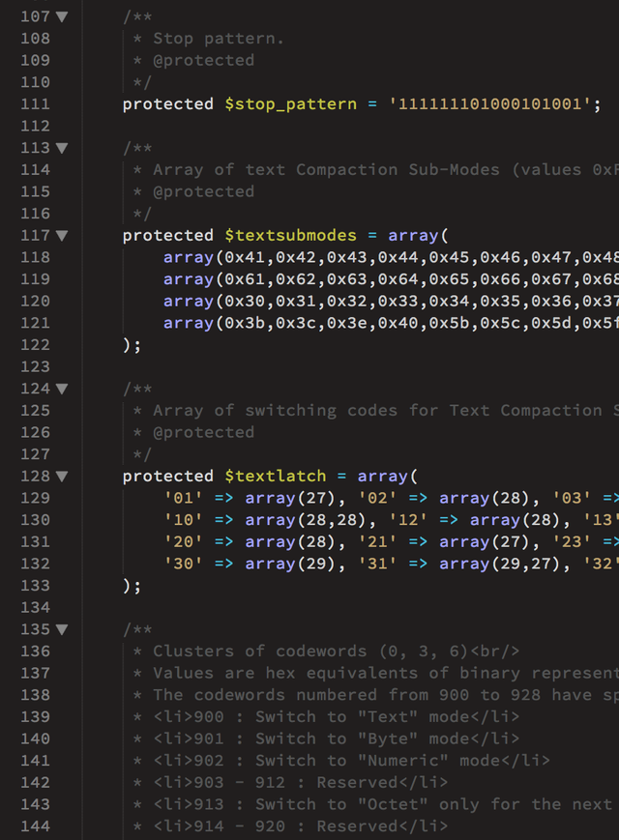Click the array keyword on line 118

(x=189, y=257)
